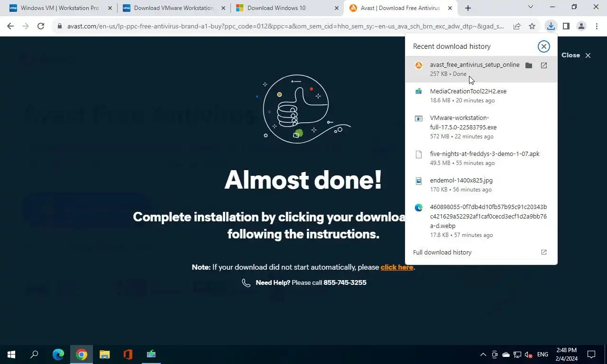Close the Avast tab
This screenshot has height=364, width=607.
[x=450, y=8]
